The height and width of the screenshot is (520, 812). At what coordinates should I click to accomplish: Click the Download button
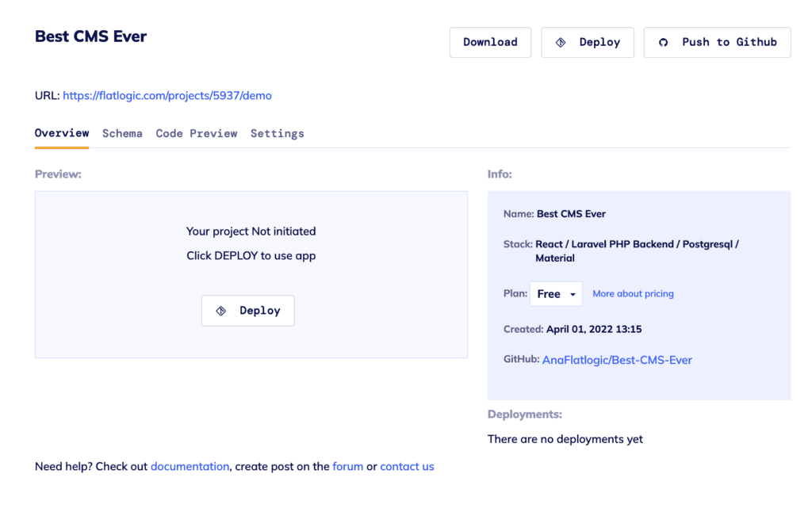pos(490,43)
